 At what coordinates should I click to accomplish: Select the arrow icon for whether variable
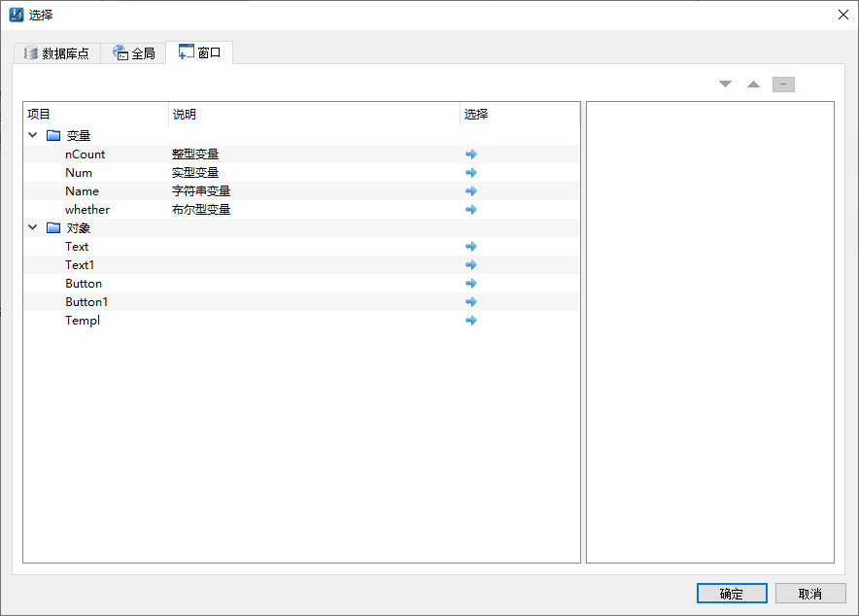(x=470, y=210)
